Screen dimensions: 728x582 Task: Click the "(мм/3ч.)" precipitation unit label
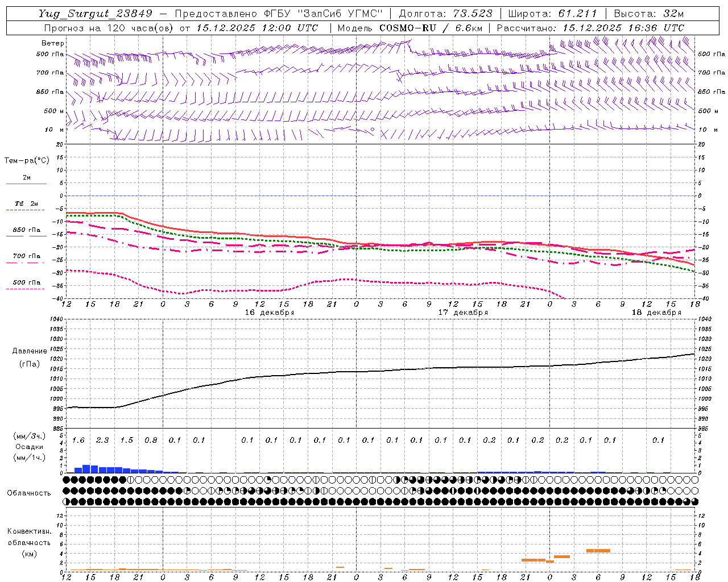[x=29, y=436]
